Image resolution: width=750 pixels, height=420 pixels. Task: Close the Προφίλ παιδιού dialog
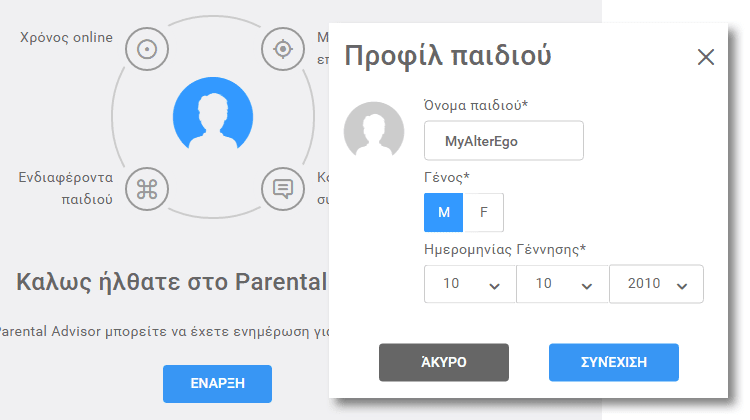(x=706, y=57)
